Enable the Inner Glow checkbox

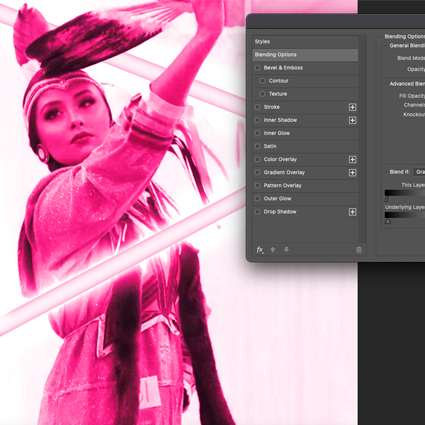click(257, 133)
